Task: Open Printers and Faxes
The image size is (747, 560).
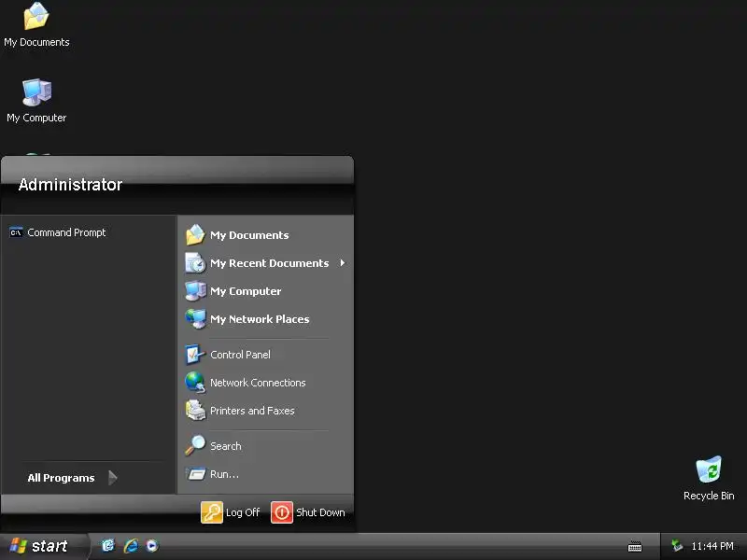Action: pyautogui.click(x=265, y=411)
